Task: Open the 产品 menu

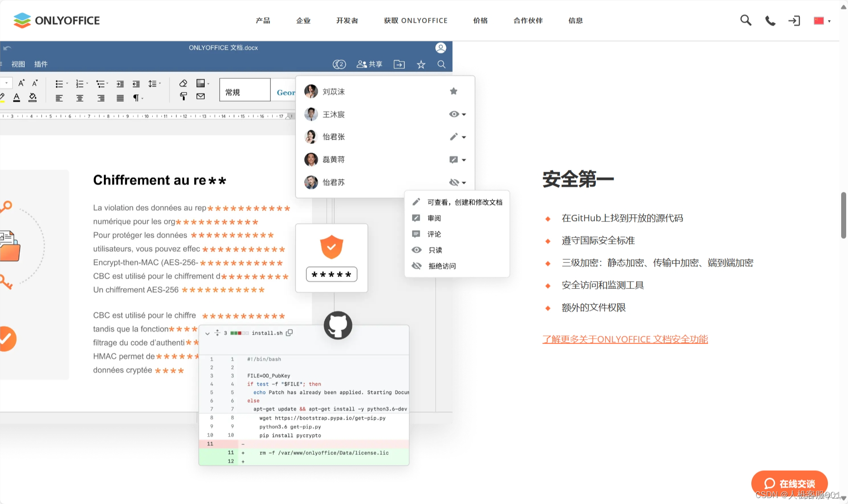Action: [x=263, y=21]
